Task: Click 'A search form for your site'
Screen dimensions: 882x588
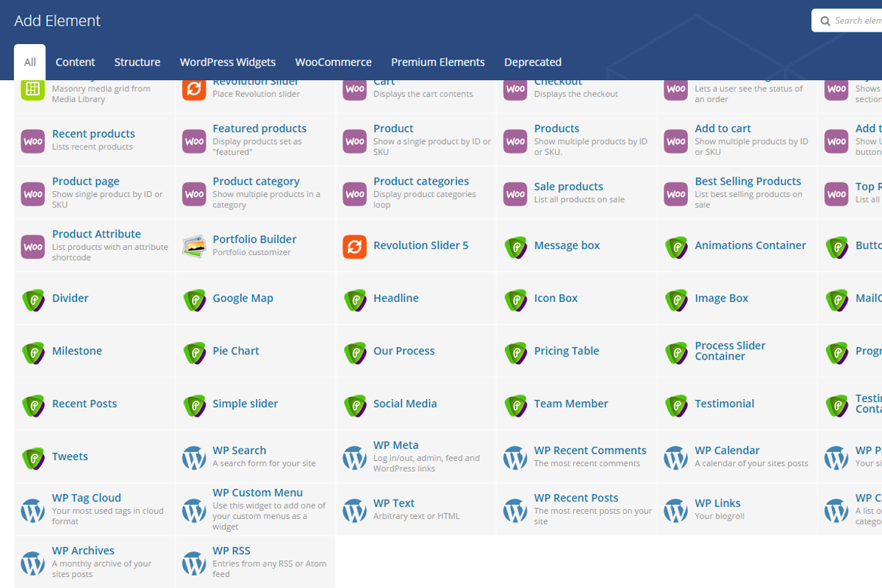Action: [264, 464]
